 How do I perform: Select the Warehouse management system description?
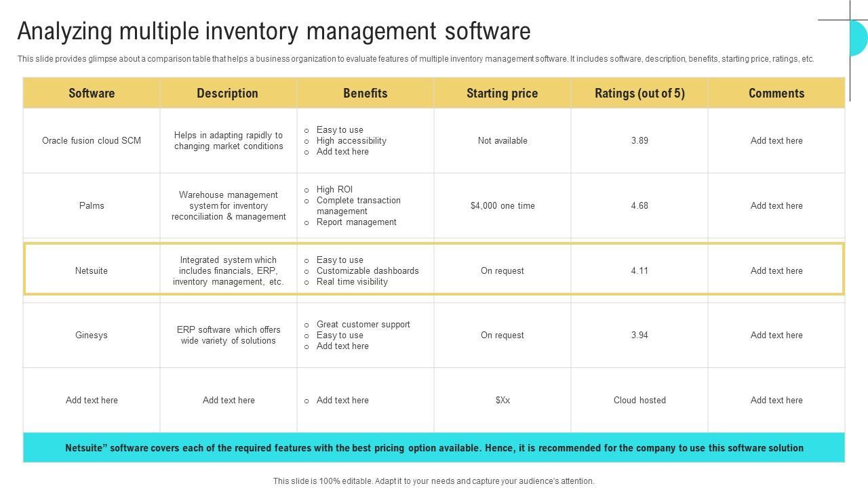pyautogui.click(x=229, y=206)
